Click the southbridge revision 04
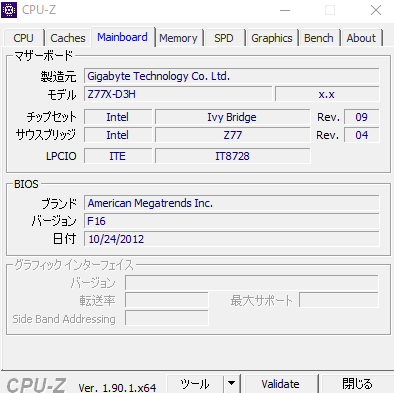The image size is (394, 393). click(x=362, y=135)
